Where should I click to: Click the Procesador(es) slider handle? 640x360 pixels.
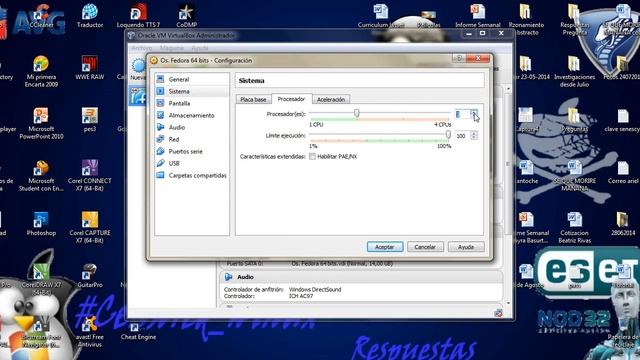click(x=357, y=113)
